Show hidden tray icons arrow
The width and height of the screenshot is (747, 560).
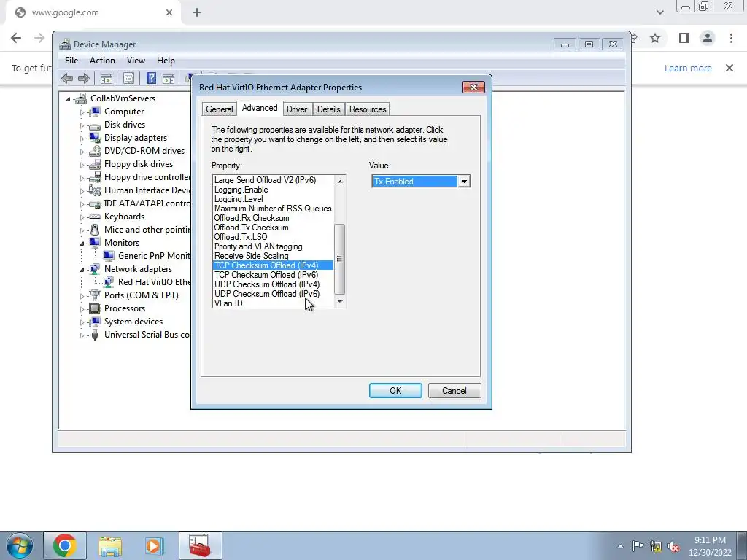coord(620,546)
